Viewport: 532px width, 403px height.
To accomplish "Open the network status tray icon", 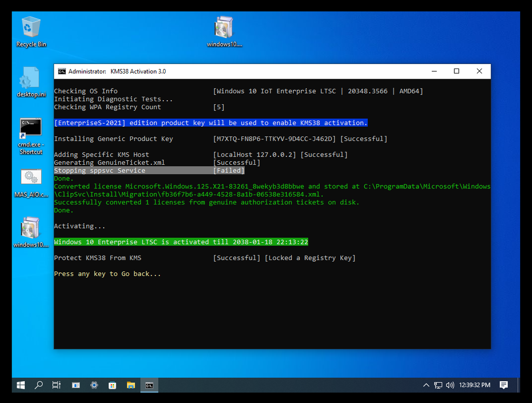I will point(438,385).
